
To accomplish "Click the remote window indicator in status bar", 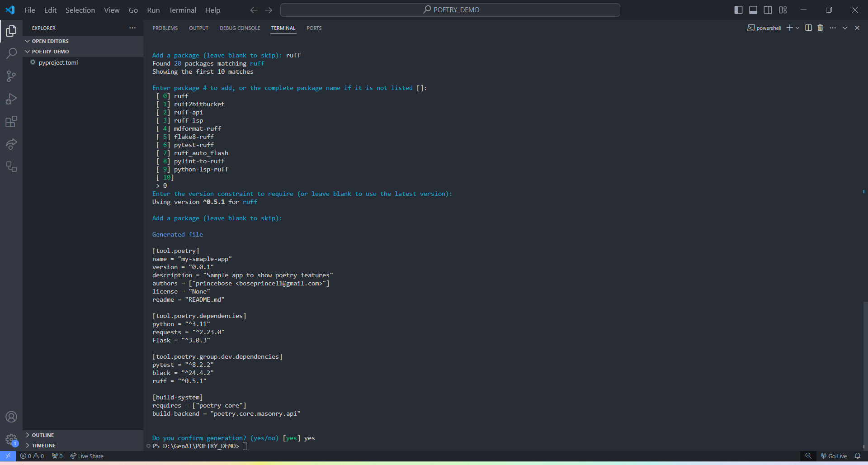I will [8, 456].
